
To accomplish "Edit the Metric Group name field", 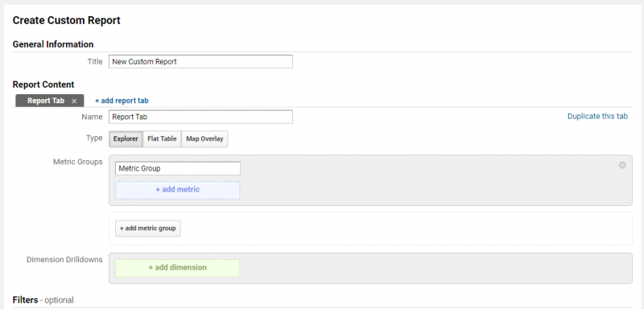I will pyautogui.click(x=178, y=168).
